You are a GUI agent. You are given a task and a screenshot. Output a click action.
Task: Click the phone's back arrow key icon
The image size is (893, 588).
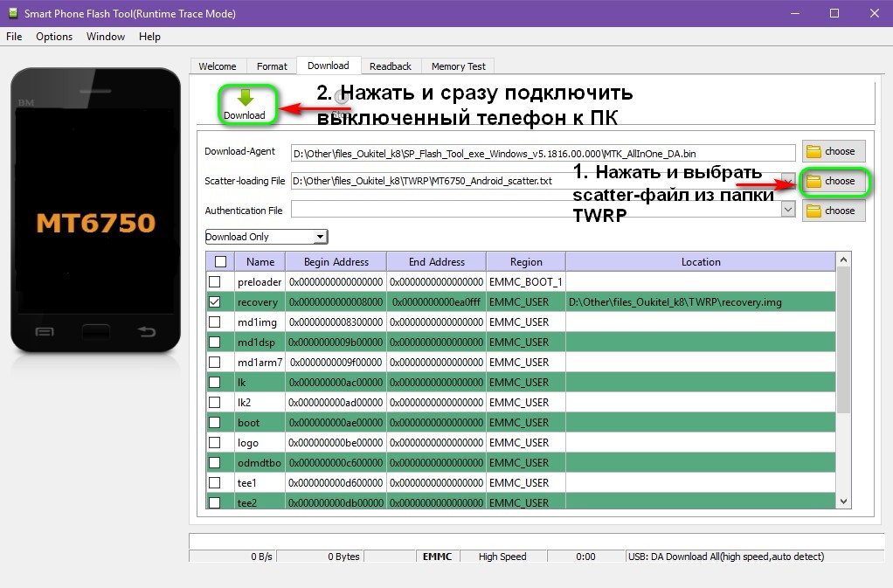click(147, 331)
